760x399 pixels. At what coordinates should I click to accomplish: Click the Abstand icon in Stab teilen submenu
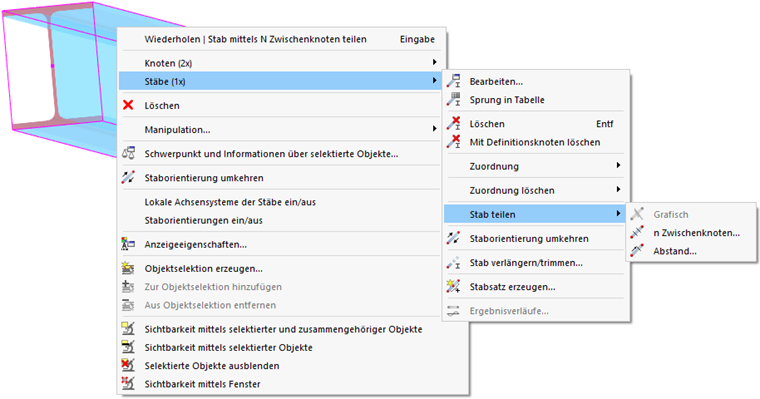click(x=636, y=251)
